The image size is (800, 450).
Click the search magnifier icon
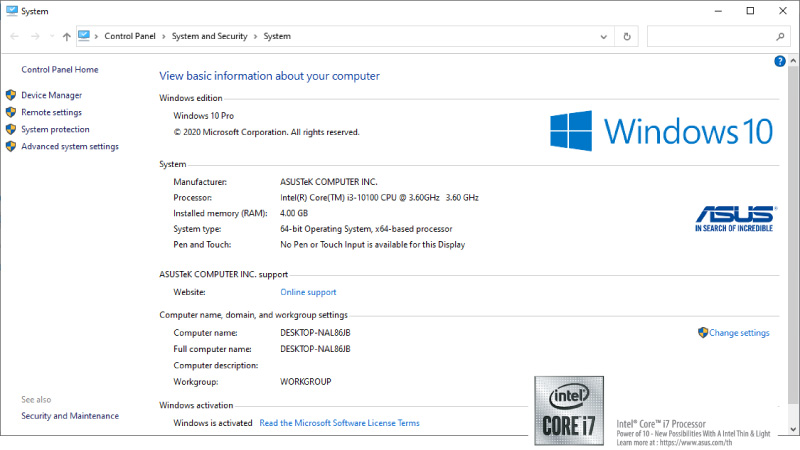(781, 36)
